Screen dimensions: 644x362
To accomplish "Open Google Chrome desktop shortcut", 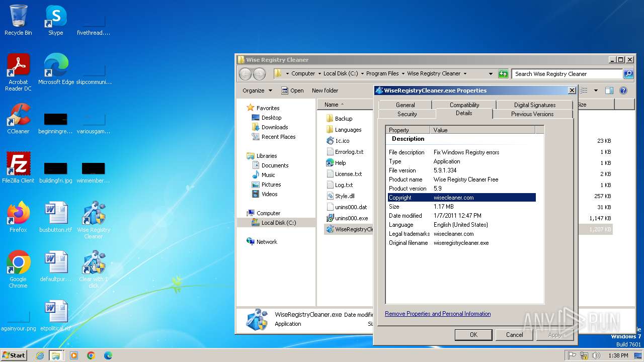I will 18,269.
